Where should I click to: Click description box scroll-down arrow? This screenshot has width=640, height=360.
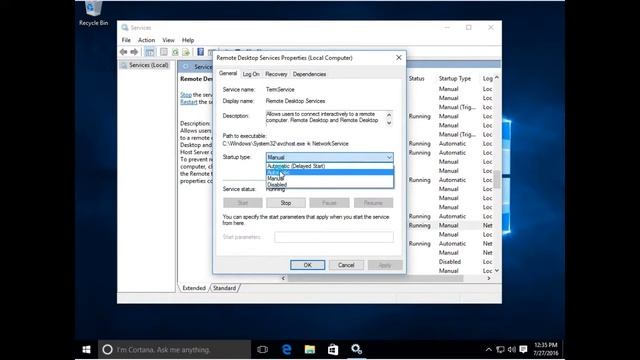(389, 122)
